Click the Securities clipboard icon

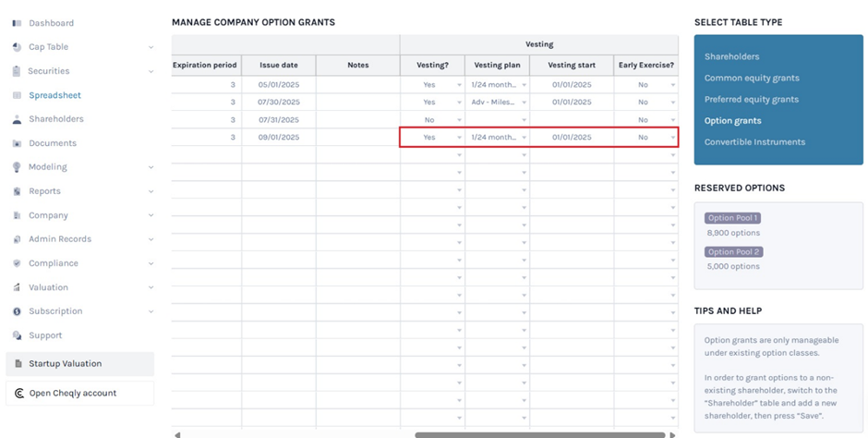[x=17, y=71]
